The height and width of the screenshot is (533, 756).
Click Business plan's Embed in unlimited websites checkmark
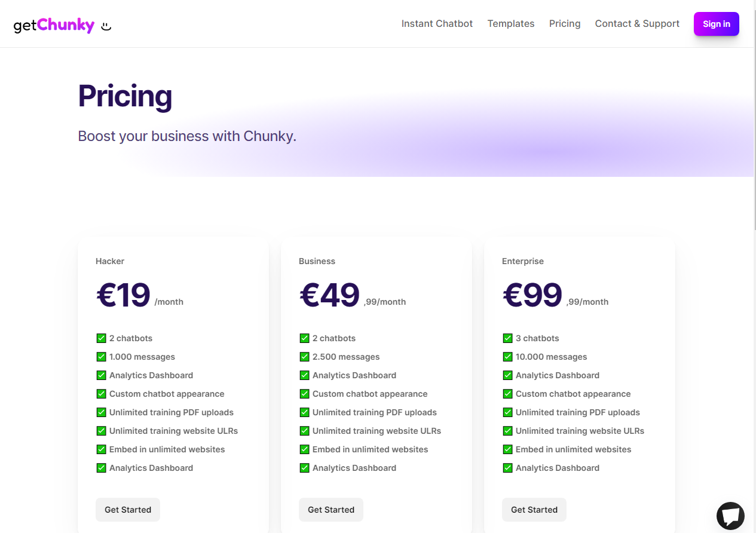304,449
